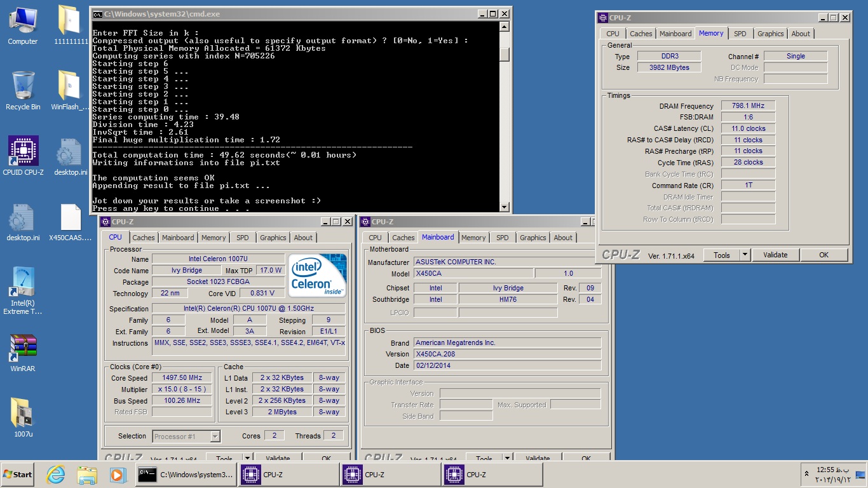Screen dimensions: 868x488
Task: Expand the Processor #1 selection dropdown
Action: [215, 437]
